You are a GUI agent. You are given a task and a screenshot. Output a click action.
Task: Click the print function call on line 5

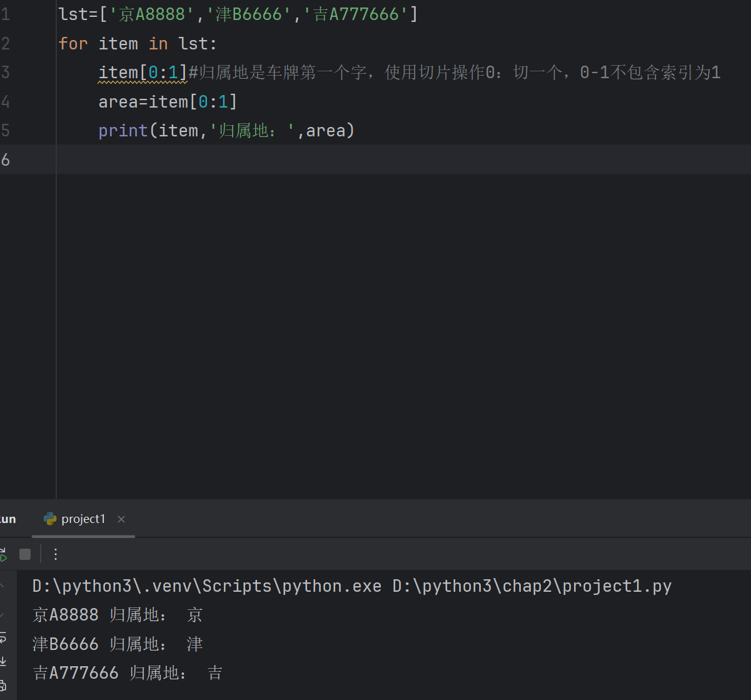123,131
